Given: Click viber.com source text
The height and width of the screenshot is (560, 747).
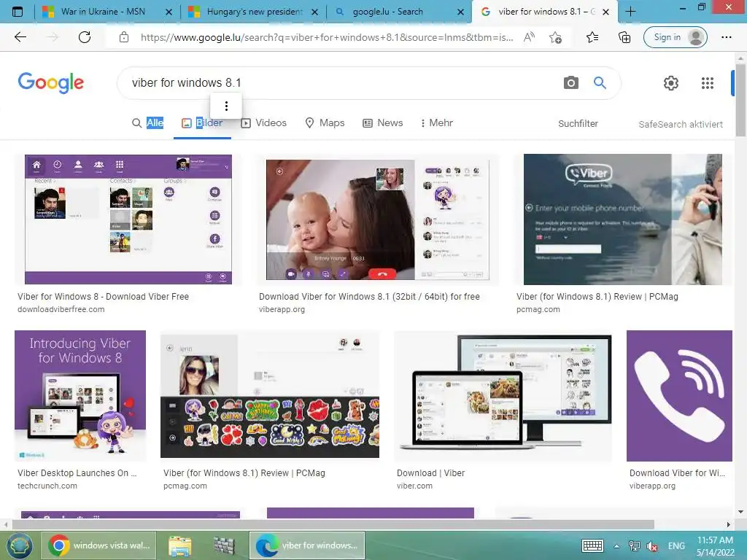Looking at the screenshot, I should (x=414, y=486).
